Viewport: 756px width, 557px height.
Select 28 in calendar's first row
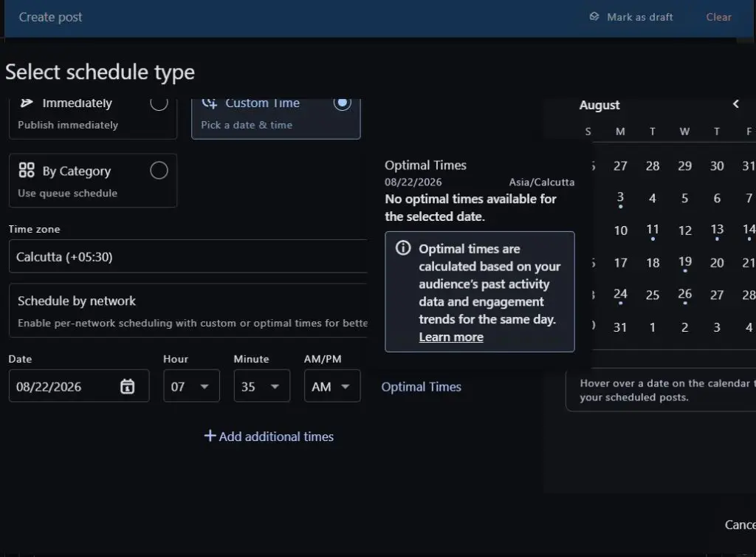pyautogui.click(x=653, y=166)
